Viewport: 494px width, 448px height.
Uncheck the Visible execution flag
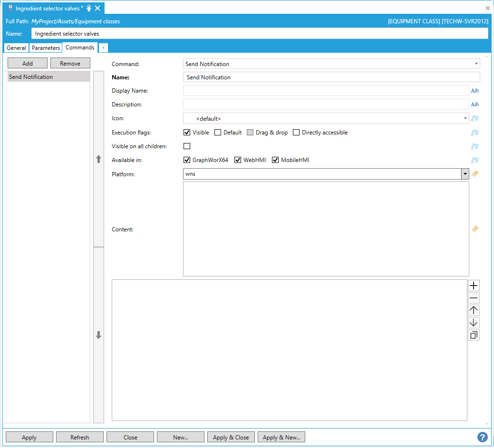pyautogui.click(x=187, y=133)
